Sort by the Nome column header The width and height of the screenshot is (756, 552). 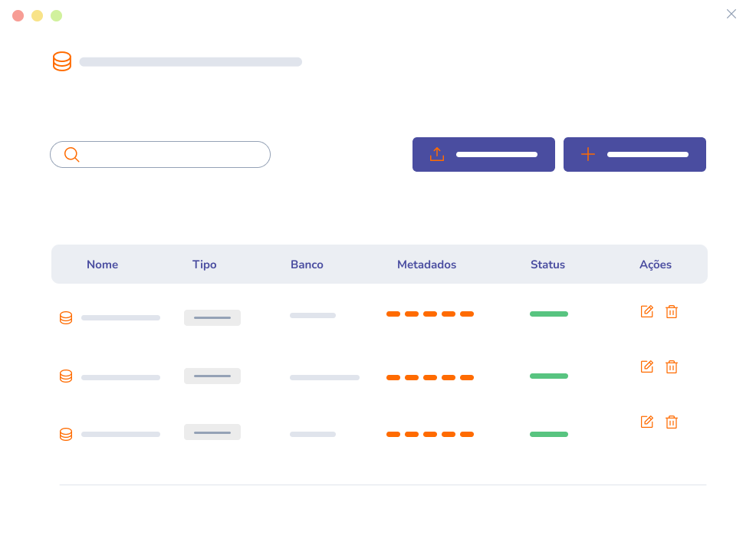tap(102, 264)
